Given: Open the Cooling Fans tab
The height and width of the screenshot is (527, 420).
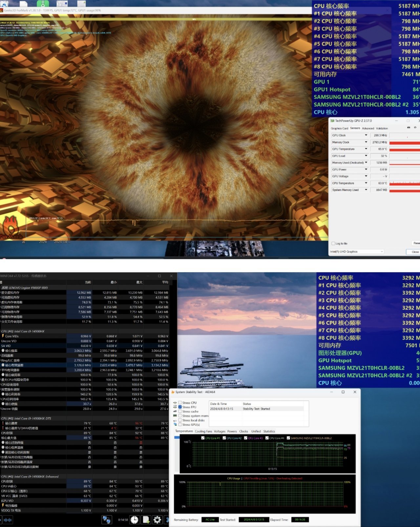Looking at the screenshot, I should click(x=203, y=431).
